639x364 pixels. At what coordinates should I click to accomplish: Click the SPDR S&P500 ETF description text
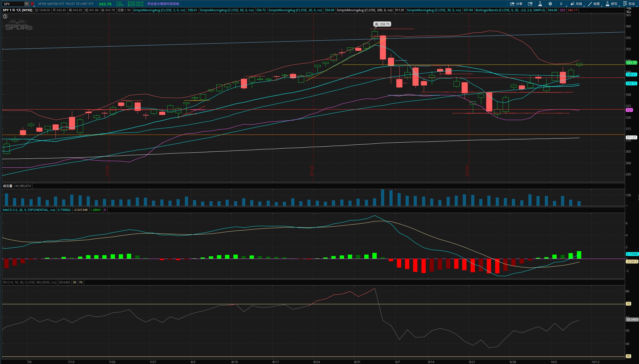[x=66, y=4]
